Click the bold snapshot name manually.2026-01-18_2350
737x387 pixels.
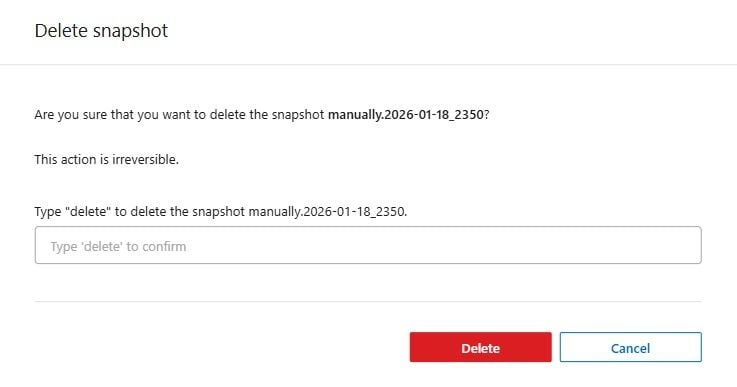(406, 115)
